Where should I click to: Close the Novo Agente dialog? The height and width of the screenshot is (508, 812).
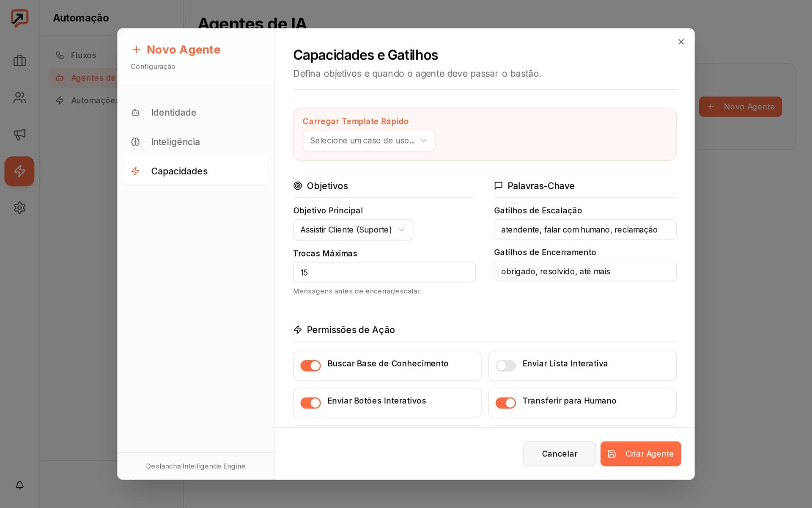pyautogui.click(x=681, y=42)
